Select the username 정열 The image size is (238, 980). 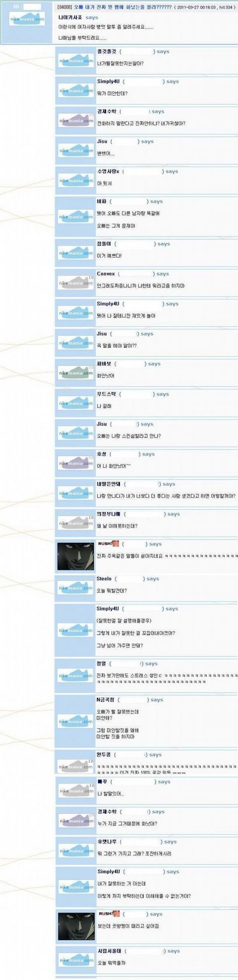[102, 663]
